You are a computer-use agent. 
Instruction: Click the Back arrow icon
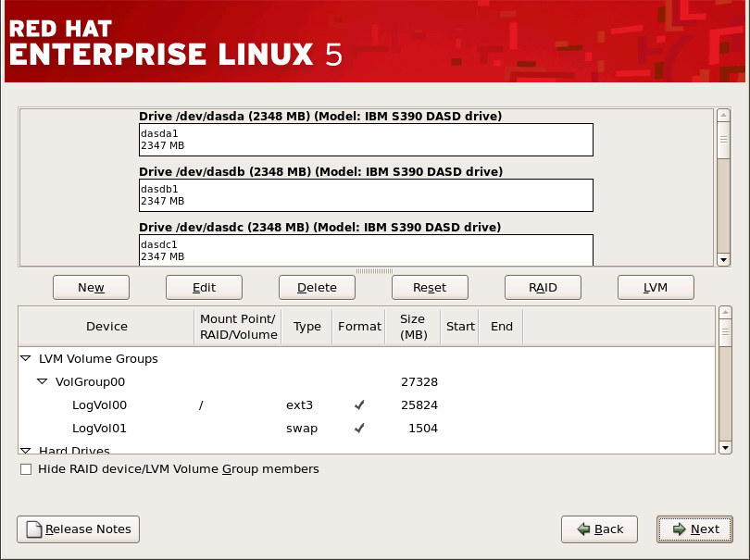(584, 529)
